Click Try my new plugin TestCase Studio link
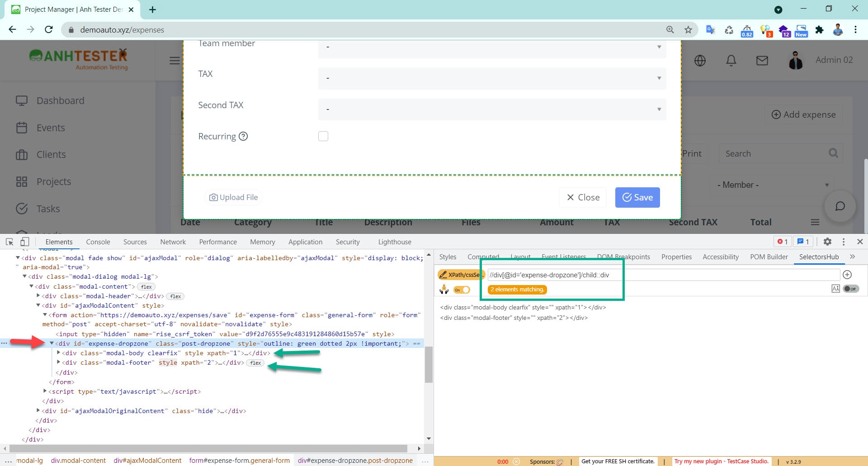 tap(721, 461)
